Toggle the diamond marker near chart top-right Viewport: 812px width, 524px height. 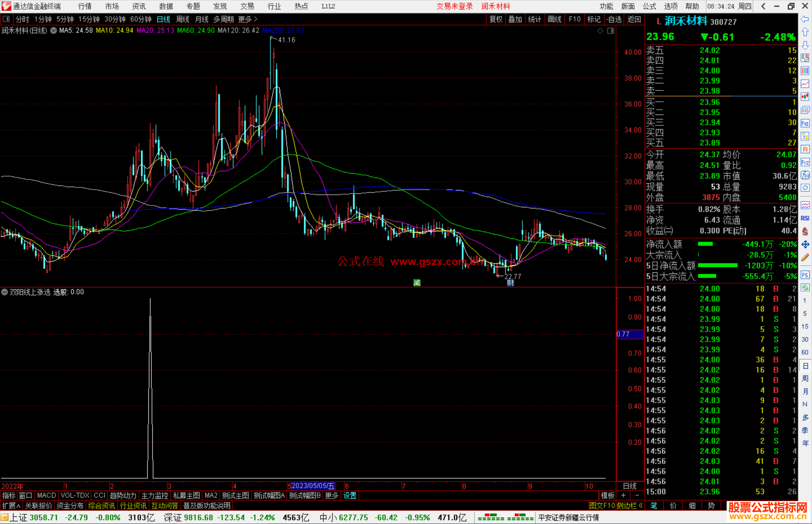click(x=600, y=31)
